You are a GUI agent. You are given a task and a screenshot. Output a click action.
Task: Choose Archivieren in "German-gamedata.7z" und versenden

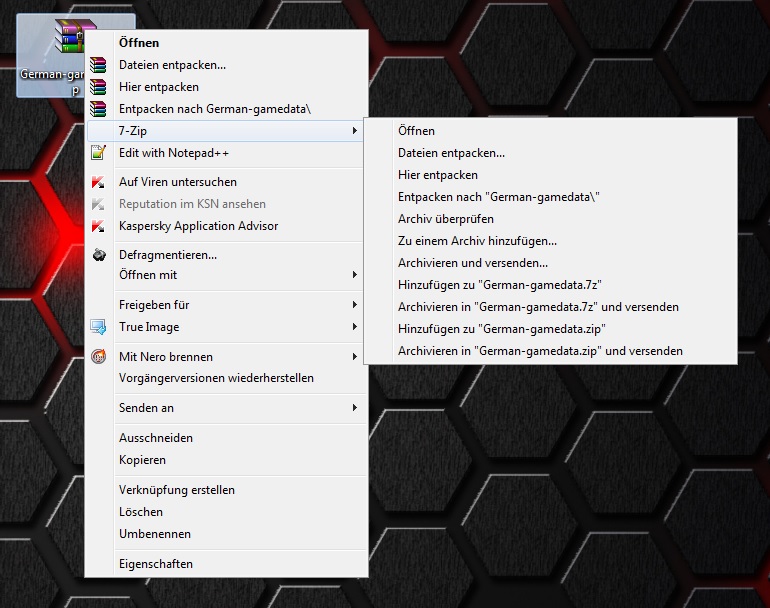[550, 307]
